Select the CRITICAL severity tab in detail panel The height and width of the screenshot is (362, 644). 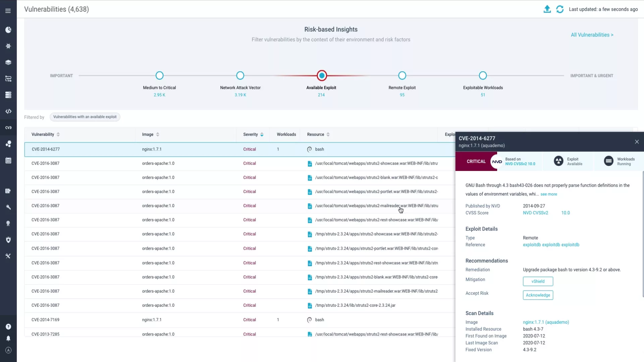click(x=476, y=161)
